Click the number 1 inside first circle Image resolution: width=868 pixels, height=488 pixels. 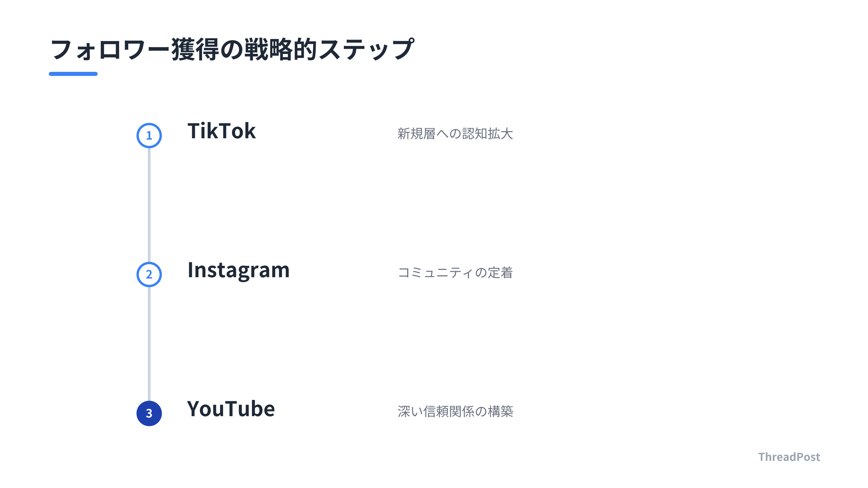[149, 136]
